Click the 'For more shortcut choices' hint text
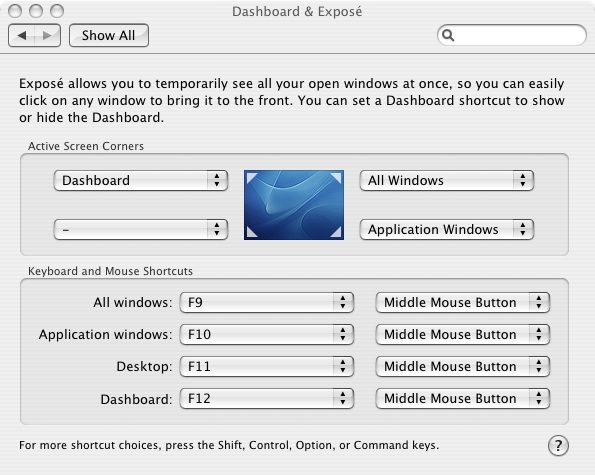Image resolution: width=595 pixels, height=475 pixels. pyautogui.click(x=229, y=445)
